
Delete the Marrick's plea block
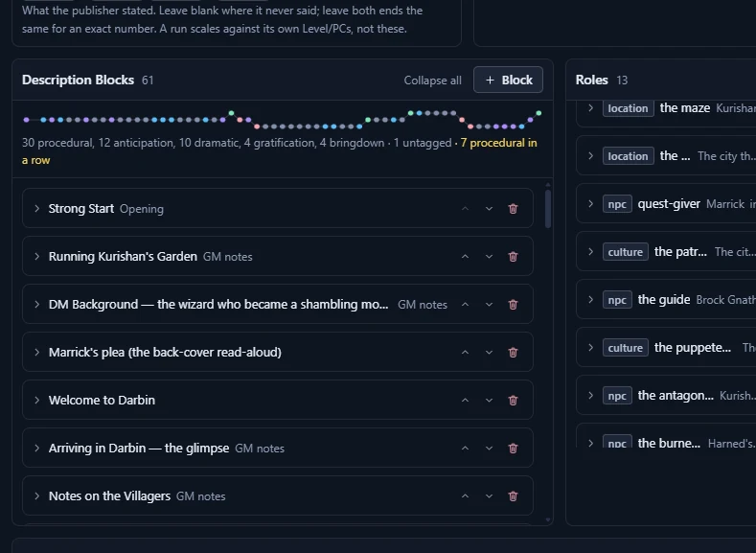click(513, 353)
